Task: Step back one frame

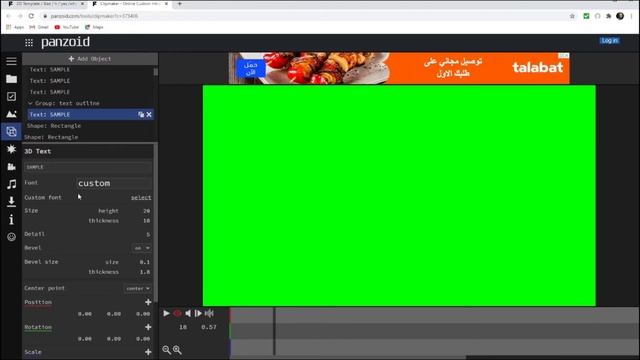Action: 188,313
